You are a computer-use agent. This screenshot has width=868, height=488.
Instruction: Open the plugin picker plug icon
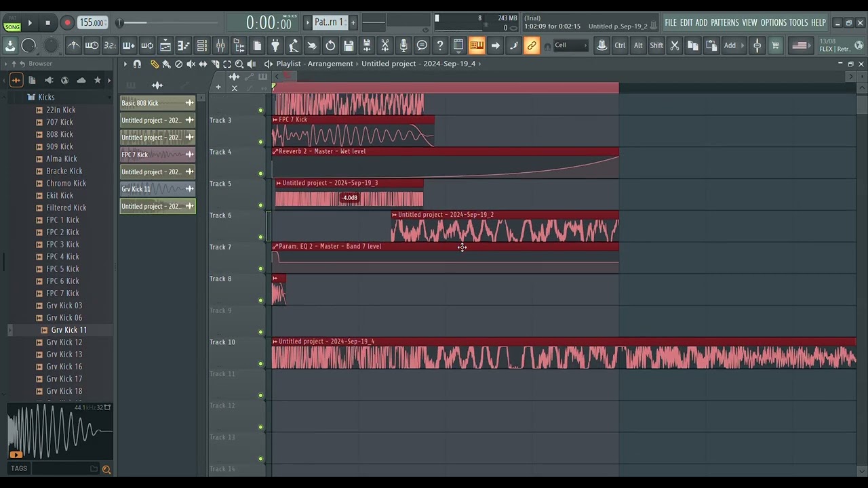275,45
